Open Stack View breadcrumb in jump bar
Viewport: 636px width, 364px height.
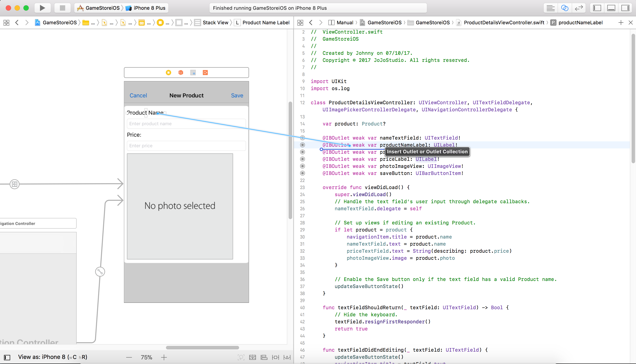tap(211, 23)
